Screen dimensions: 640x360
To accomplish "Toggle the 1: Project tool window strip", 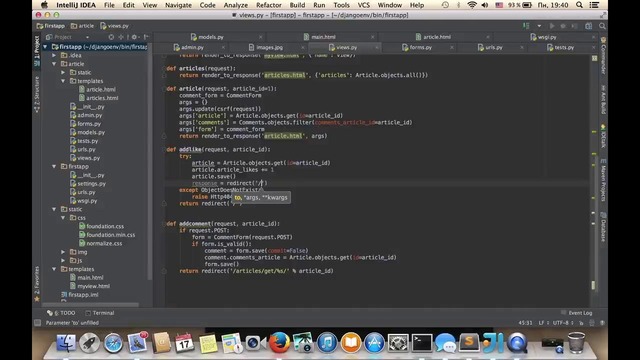I will click(37, 51).
